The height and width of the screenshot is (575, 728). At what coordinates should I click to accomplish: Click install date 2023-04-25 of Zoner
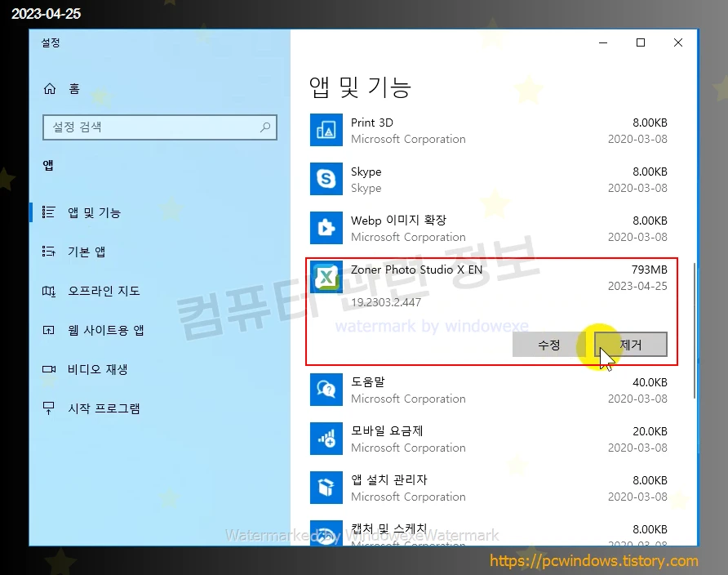[637, 286]
